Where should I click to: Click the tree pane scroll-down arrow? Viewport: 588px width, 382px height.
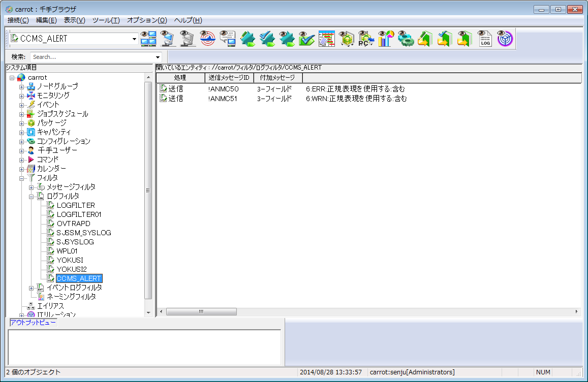click(x=148, y=312)
